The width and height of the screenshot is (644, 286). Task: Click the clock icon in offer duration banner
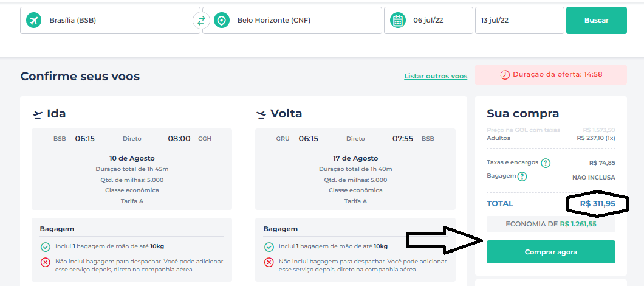point(504,75)
